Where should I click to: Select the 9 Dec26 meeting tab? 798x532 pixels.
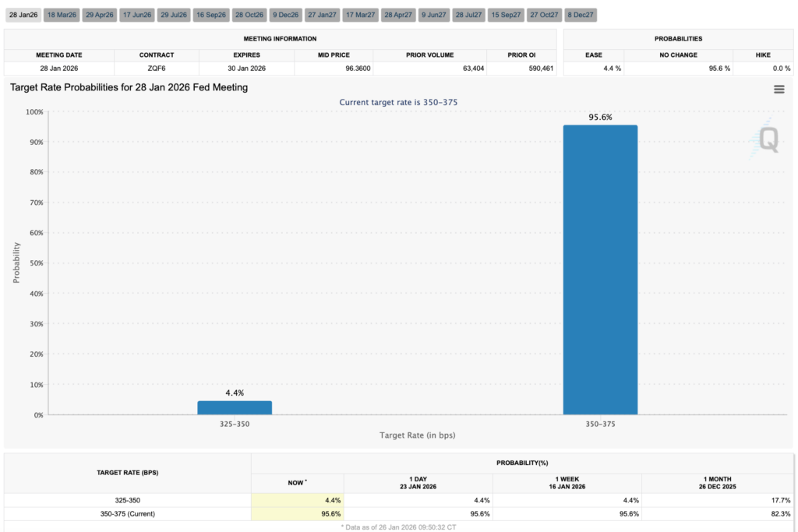click(x=285, y=15)
